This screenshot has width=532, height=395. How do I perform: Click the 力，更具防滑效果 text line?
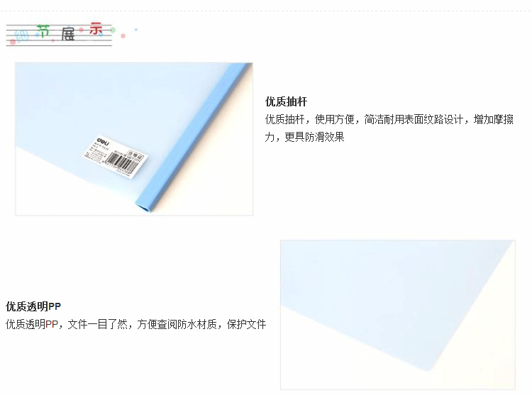tap(305, 137)
